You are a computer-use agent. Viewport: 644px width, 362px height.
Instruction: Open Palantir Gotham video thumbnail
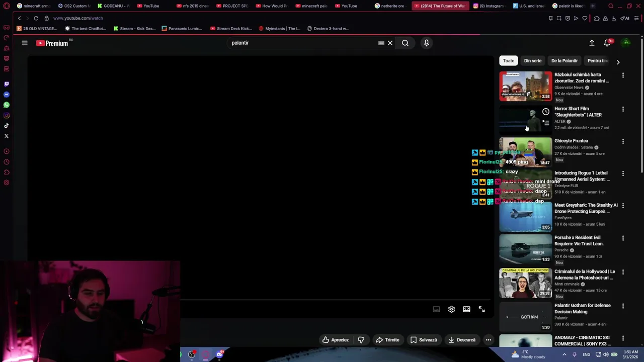(525, 317)
